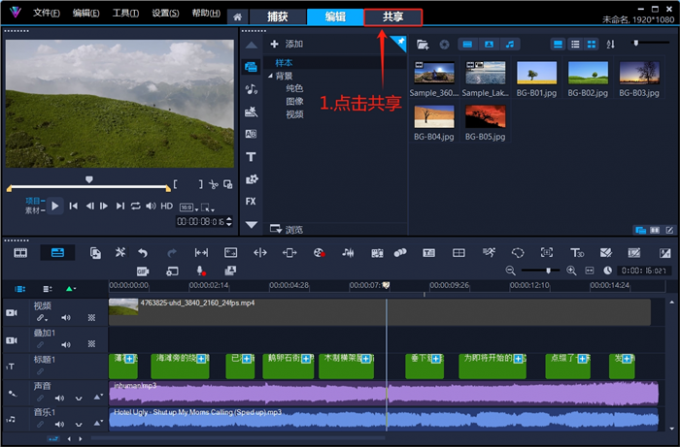Toggle video files visibility in library
The image size is (680, 447).
click(468, 44)
